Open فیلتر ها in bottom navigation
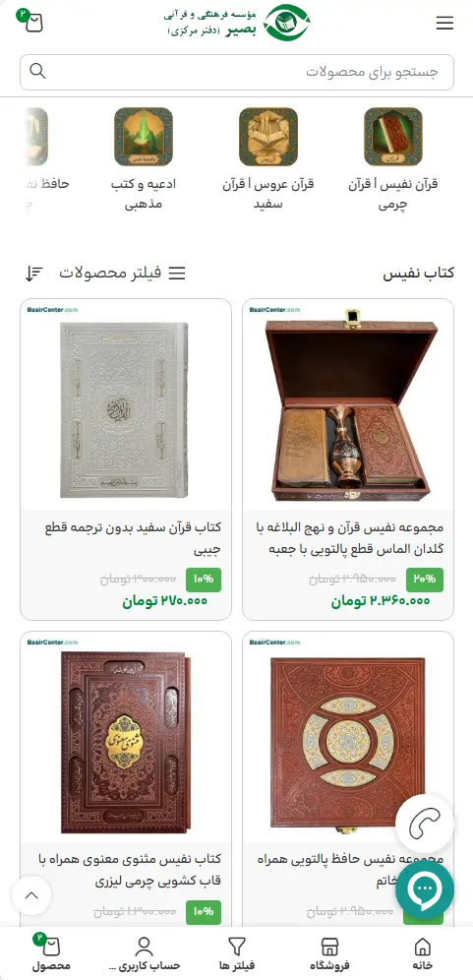The width and height of the screenshot is (473, 980). tap(237, 953)
